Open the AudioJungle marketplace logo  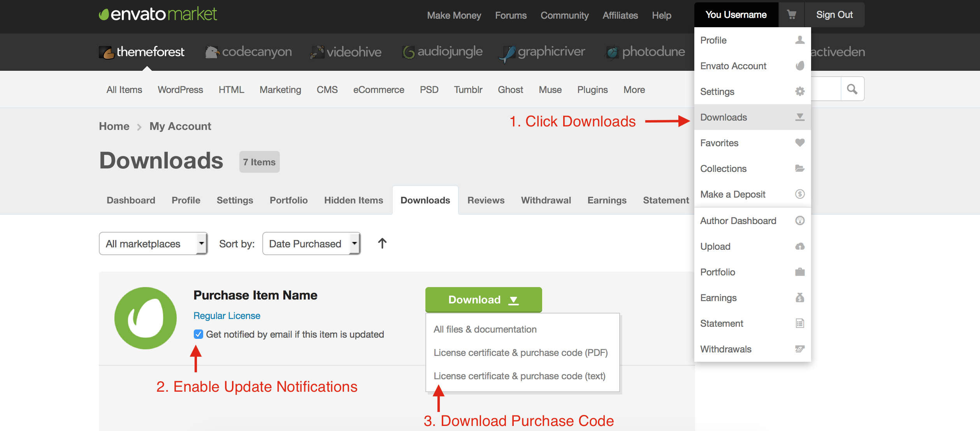click(x=442, y=52)
